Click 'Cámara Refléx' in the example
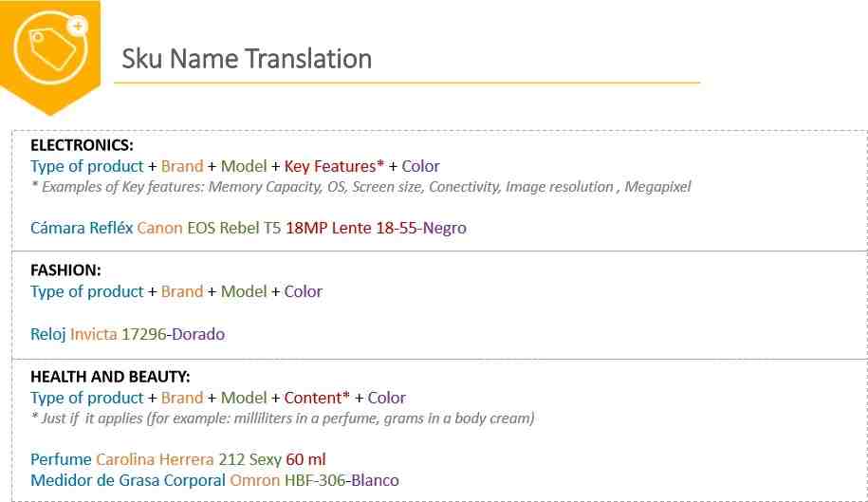The height and width of the screenshot is (502, 868). pyautogui.click(x=82, y=228)
